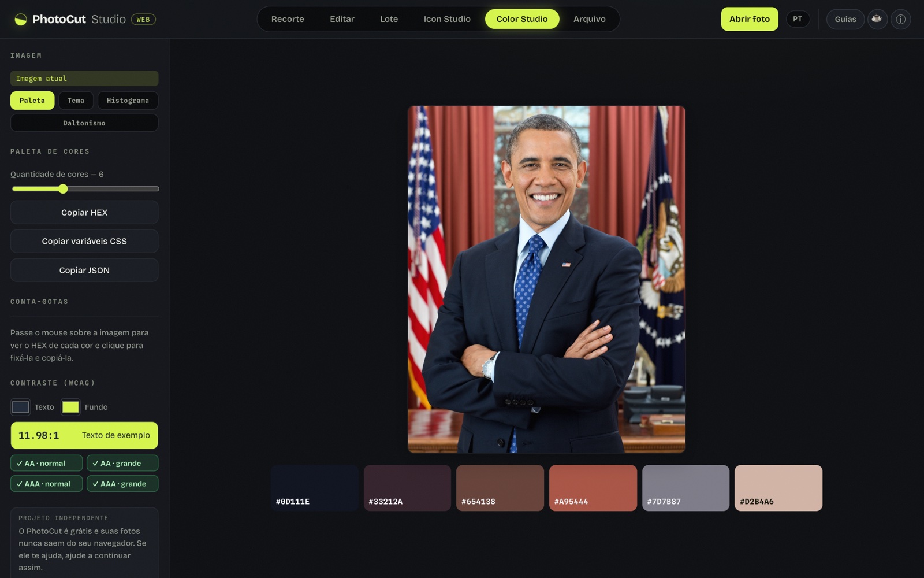
Task: Click the AA · normal badge
Action: click(46, 463)
